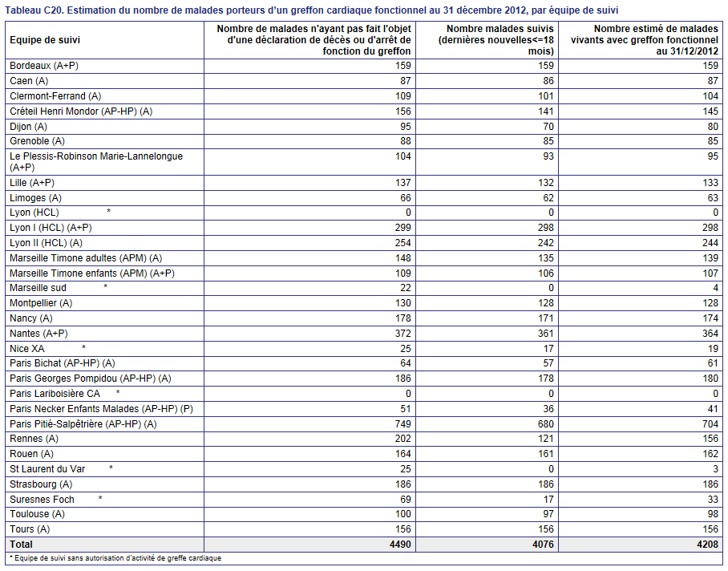
Task: Click the 'Nantes (A+P)' team name
Action: pos(38,334)
